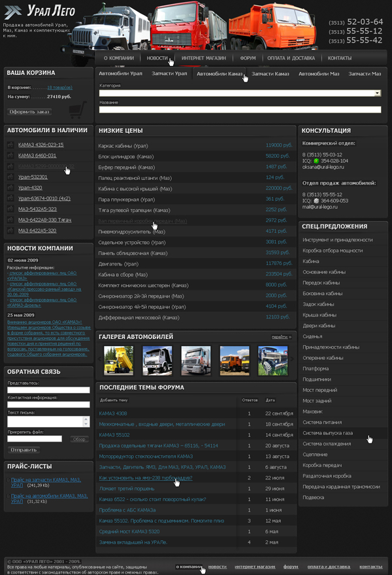Click the Обзор file browse button
The image size is (392, 575).
(x=78, y=439)
